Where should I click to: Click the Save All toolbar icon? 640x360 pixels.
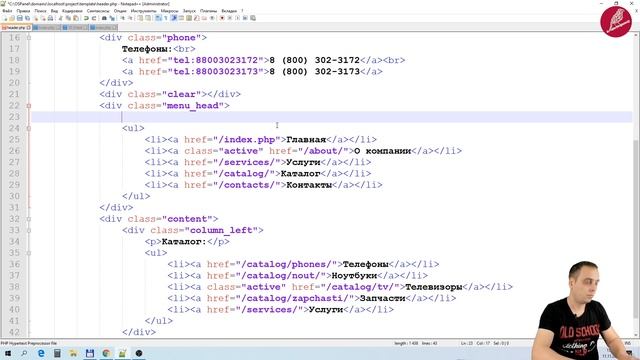(27, 18)
